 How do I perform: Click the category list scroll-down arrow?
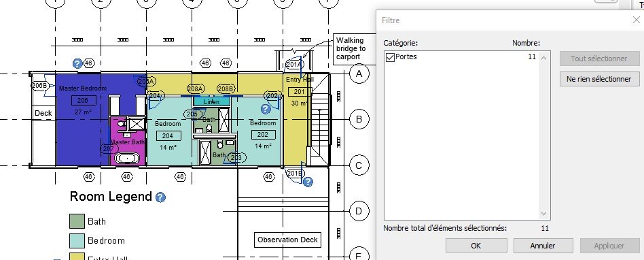point(543,214)
